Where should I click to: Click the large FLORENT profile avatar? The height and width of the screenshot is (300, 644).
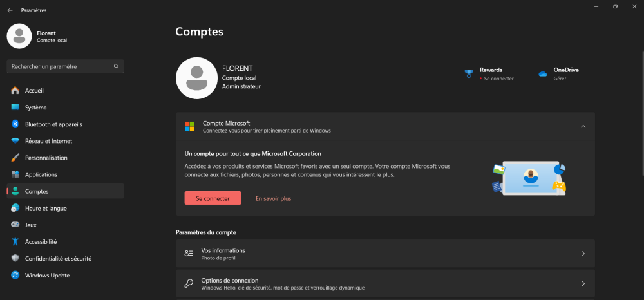[x=196, y=78]
